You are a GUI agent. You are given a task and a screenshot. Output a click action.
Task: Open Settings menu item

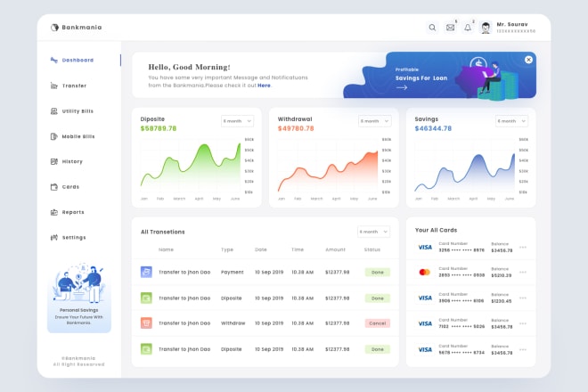click(74, 238)
